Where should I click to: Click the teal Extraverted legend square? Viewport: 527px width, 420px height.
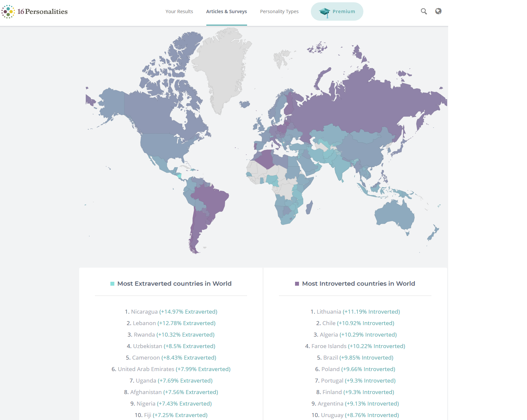pyautogui.click(x=112, y=284)
